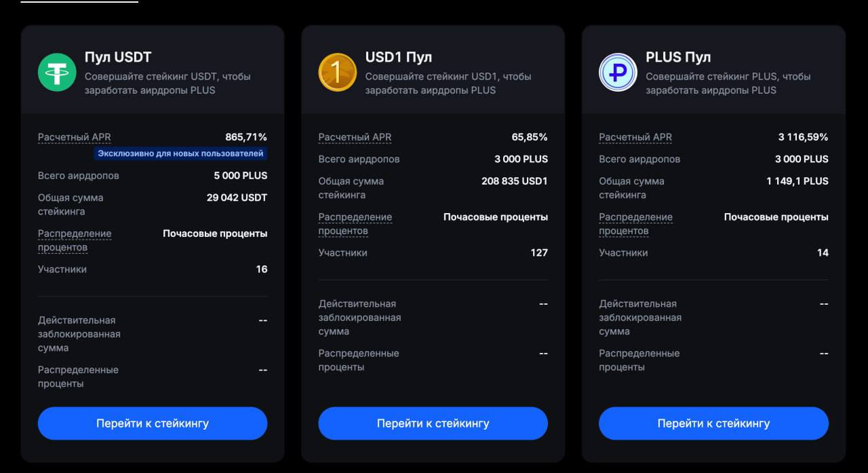
Task: Click "Распределение процентов" label in PLUS pool
Action: click(x=635, y=224)
